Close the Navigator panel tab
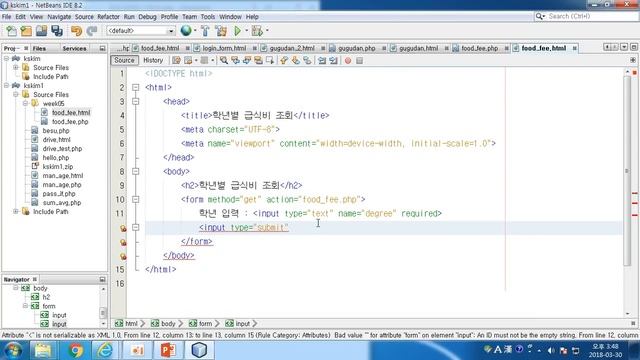The height and width of the screenshot is (360, 640). tap(35, 279)
